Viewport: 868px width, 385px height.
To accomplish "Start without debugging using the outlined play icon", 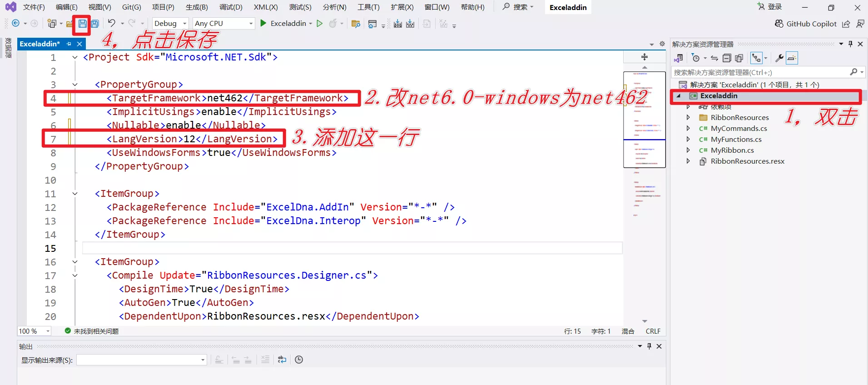I will point(320,23).
